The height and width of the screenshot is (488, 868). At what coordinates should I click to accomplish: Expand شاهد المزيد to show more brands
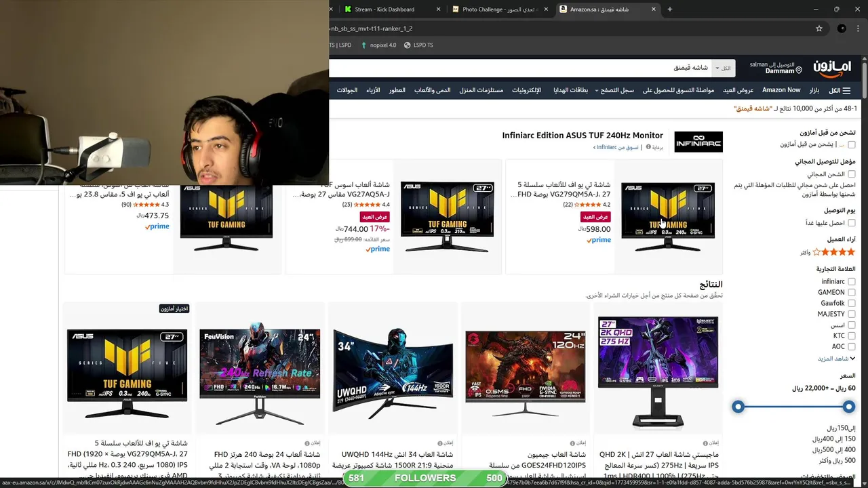tap(836, 359)
